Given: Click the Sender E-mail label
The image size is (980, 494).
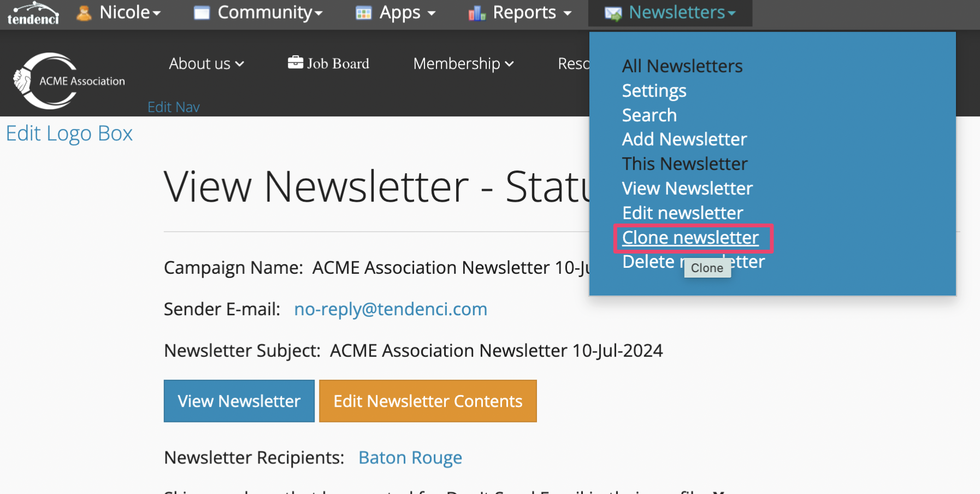Looking at the screenshot, I should pyautogui.click(x=222, y=309).
